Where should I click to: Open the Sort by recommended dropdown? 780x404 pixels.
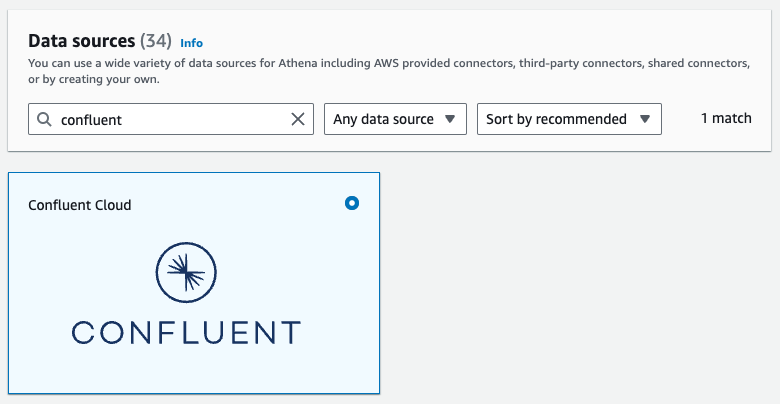[x=569, y=119]
